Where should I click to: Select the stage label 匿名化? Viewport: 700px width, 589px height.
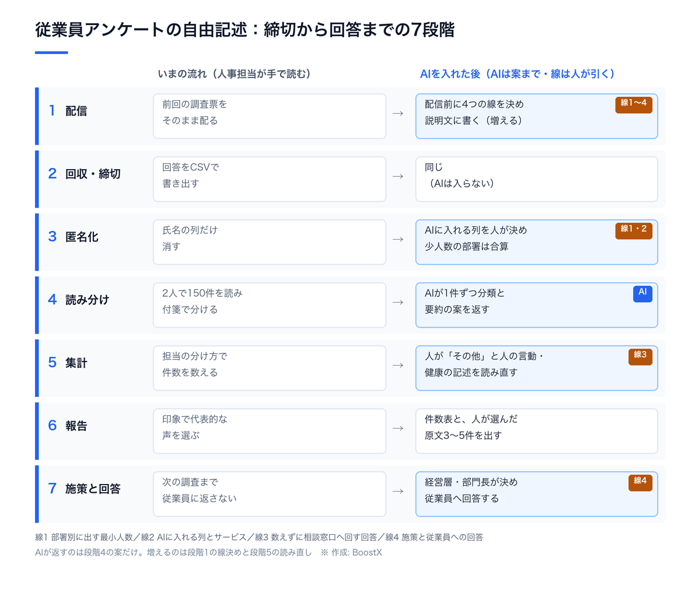click(82, 237)
